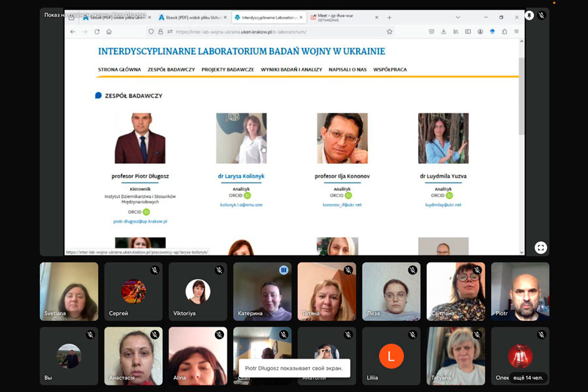588x392 pixels.
Task: Open dr Luydmila Yuzva profile name
Action: pyautogui.click(x=443, y=176)
